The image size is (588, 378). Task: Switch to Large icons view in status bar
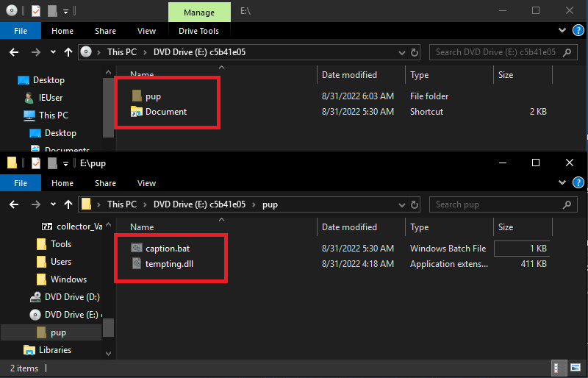576,368
